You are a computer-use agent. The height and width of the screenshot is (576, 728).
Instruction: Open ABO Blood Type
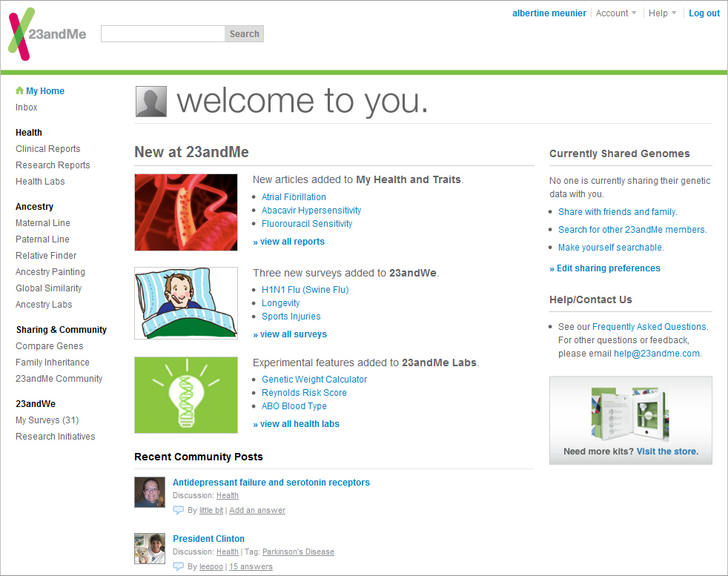294,406
